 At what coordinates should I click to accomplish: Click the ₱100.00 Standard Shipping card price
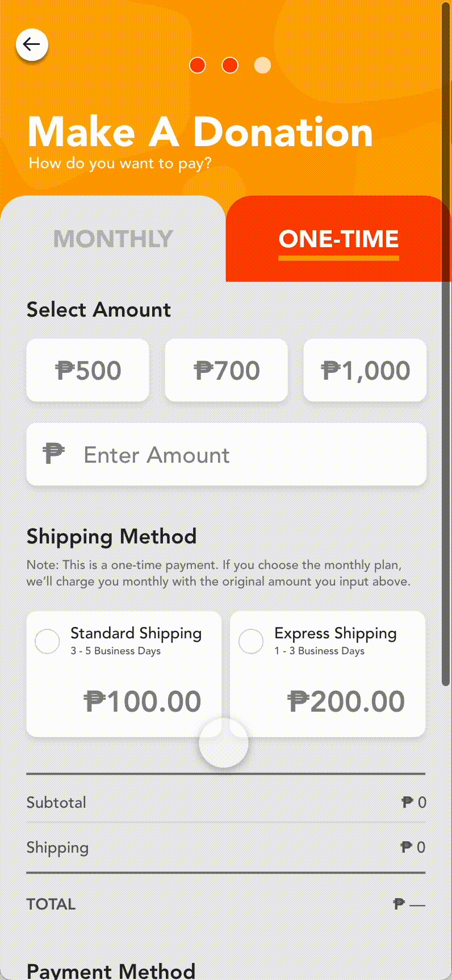pos(143,701)
